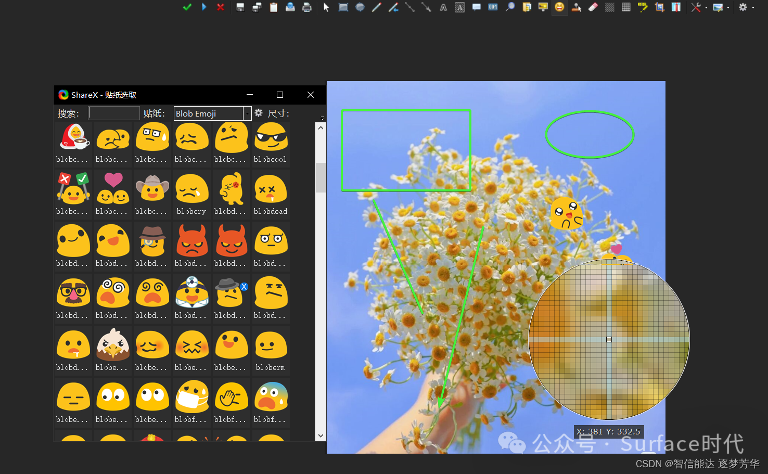Screen dimensions: 768x474
Task: Select the yellow Highlight tool
Action: pos(643,7)
